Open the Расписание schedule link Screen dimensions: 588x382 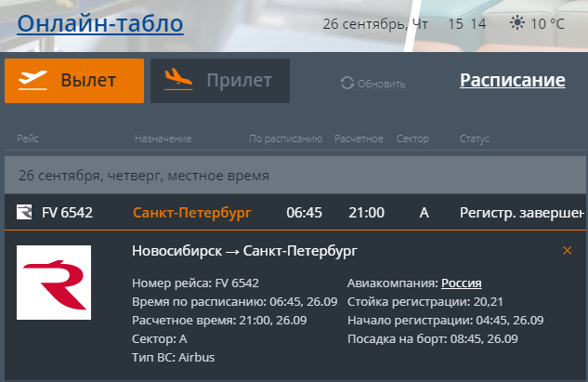point(512,80)
